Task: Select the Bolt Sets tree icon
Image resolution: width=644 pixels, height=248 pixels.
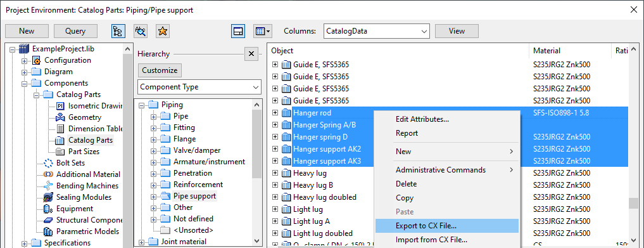Action: (49, 163)
